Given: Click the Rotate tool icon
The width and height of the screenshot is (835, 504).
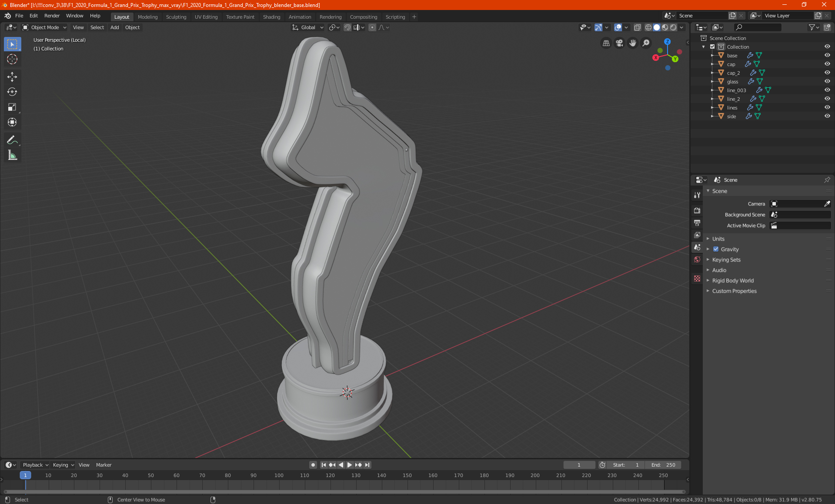Looking at the screenshot, I should (12, 91).
